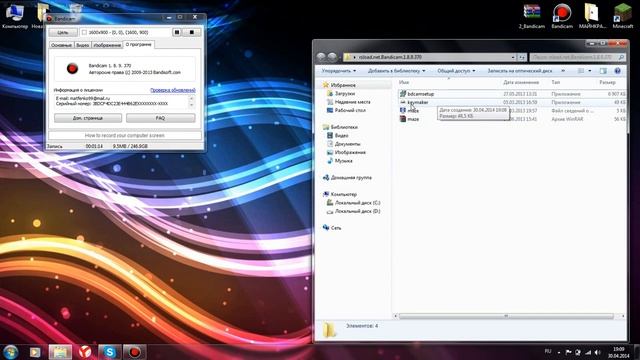Click the network icon in system tray

click(588, 352)
